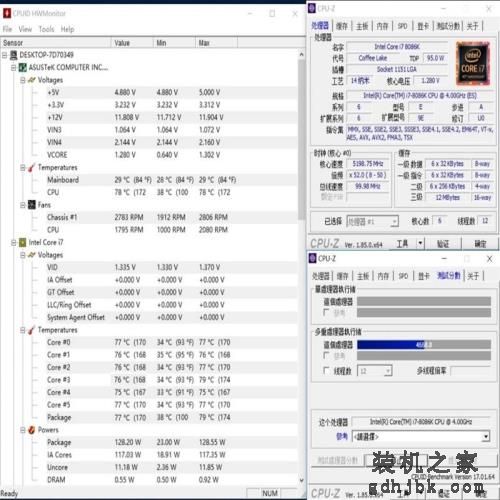
Task: Switch to the 关于 tab in upper CPU-Z
Action: [472, 26]
